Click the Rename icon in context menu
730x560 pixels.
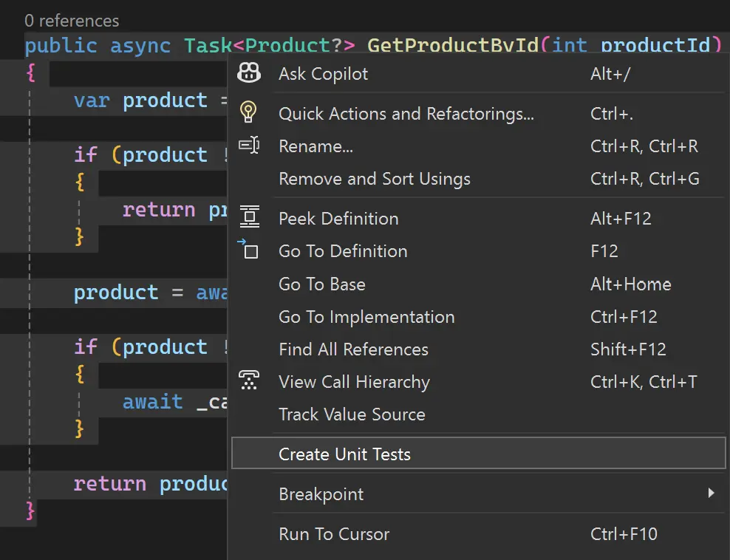pos(249,146)
